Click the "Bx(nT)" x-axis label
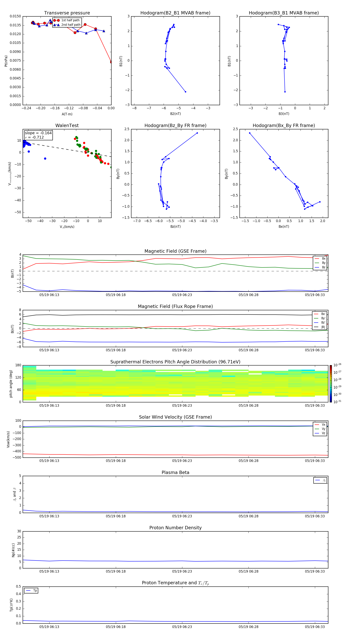Image resolution: width=351 pixels, height=644 pixels. pyautogui.click(x=284, y=227)
